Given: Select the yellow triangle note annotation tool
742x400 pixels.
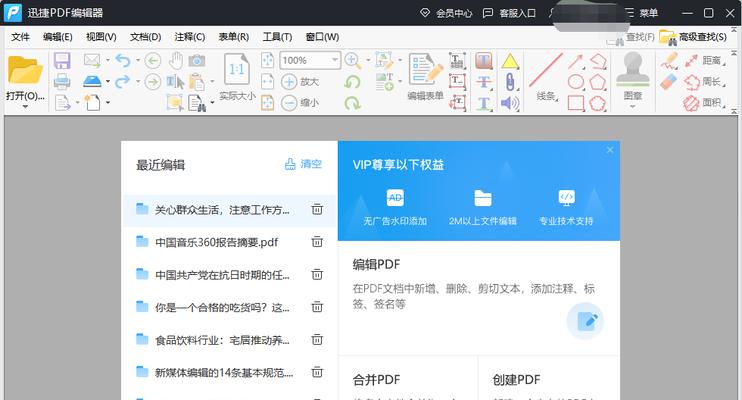Looking at the screenshot, I should pos(510,61).
